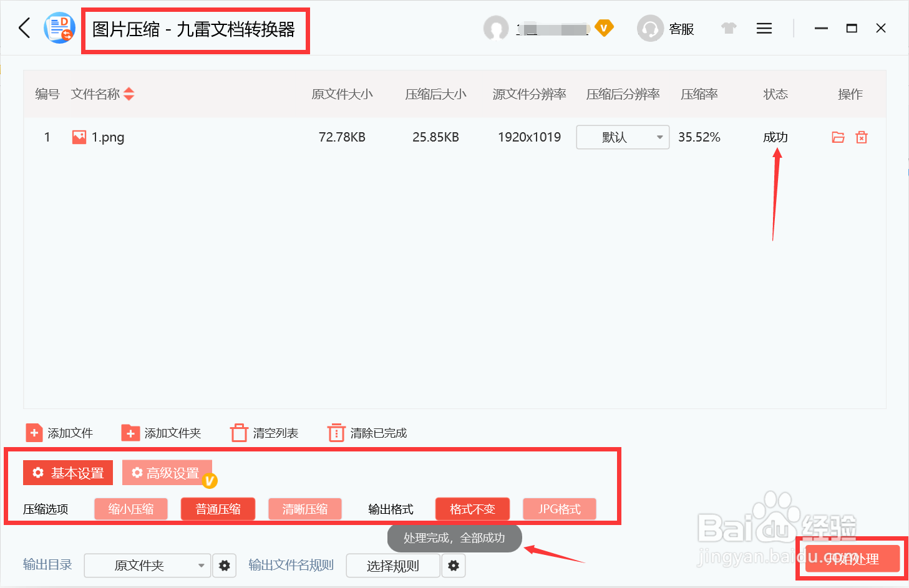This screenshot has height=588, width=909.
Task: Click the 输出文件名规则 label
Action: point(291,565)
